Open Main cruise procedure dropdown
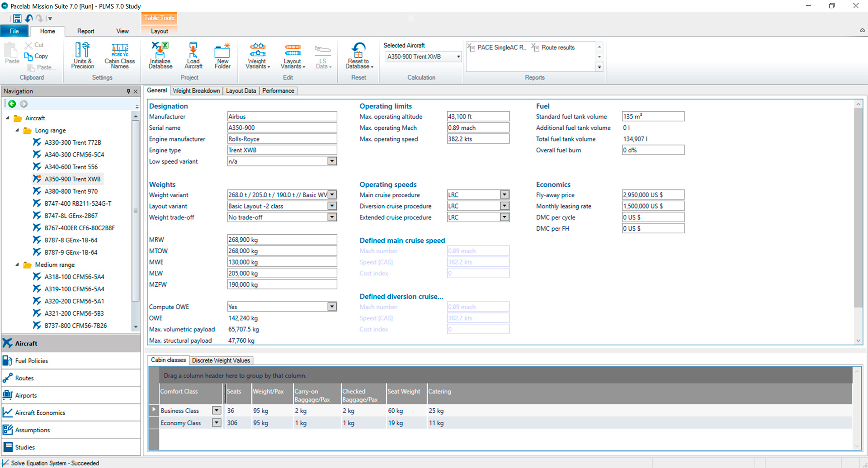 (x=505, y=195)
